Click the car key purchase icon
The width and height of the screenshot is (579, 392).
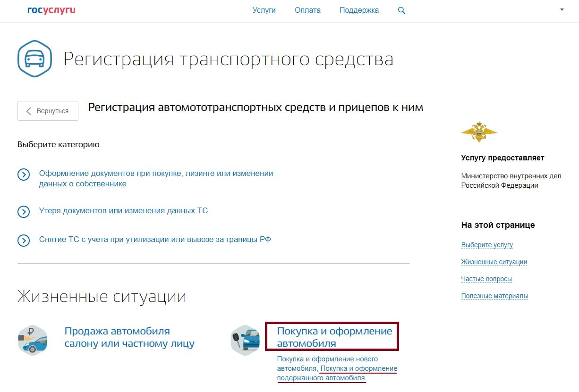[246, 340]
